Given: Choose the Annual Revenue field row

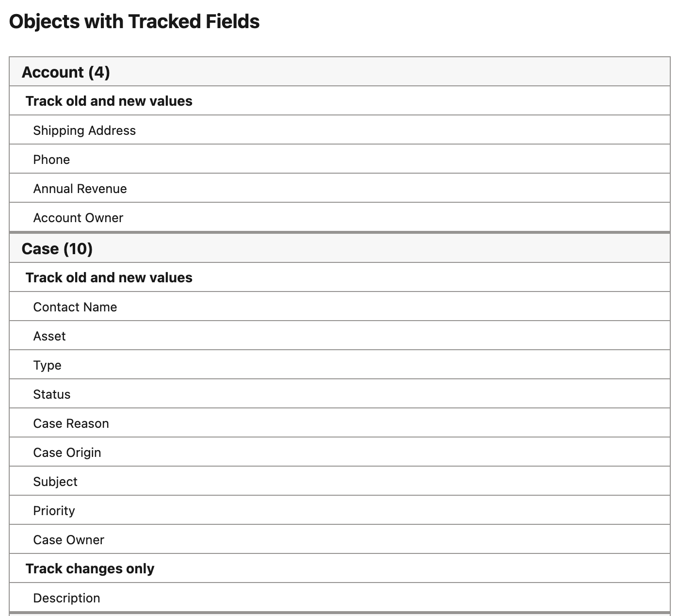Looking at the screenshot, I should 80,189.
